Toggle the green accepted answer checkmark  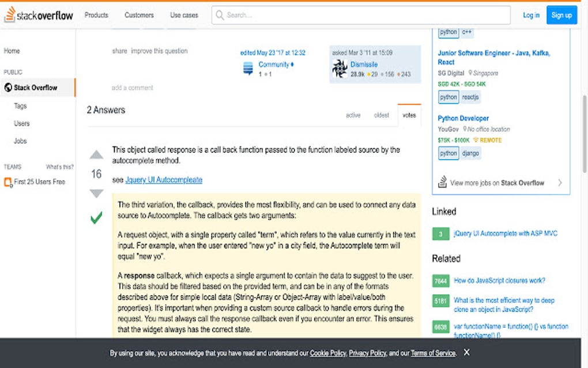[x=96, y=217]
